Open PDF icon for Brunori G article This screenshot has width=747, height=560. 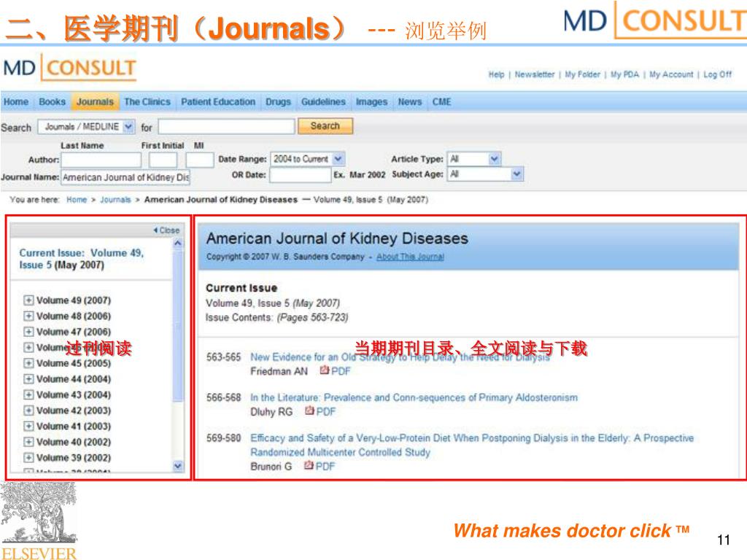[x=309, y=465]
